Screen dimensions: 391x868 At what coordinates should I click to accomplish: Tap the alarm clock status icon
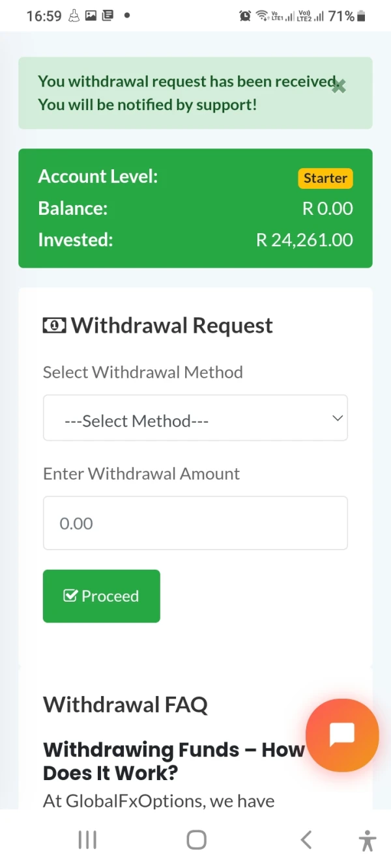coord(245,16)
